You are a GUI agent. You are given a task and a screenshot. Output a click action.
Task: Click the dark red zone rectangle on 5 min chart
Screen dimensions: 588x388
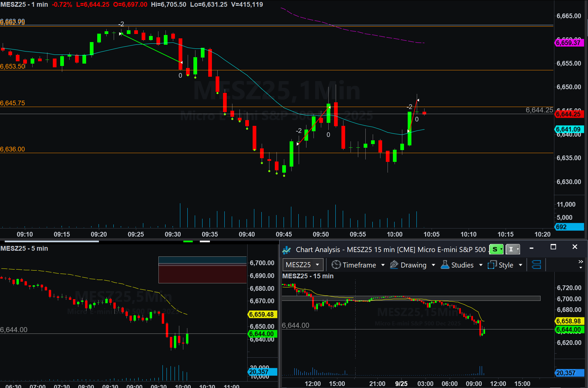203,274
